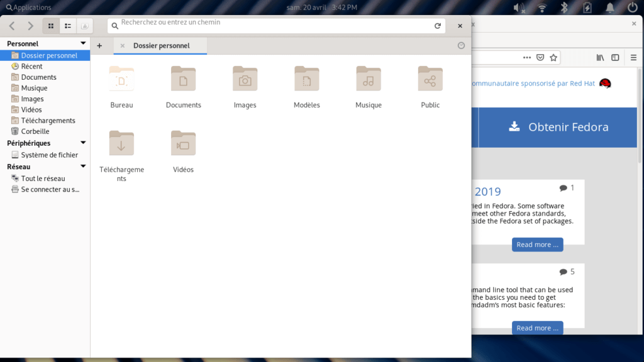The height and width of the screenshot is (362, 644).
Task: Click Se connecter au serveur entry
Action: pyautogui.click(x=45, y=190)
